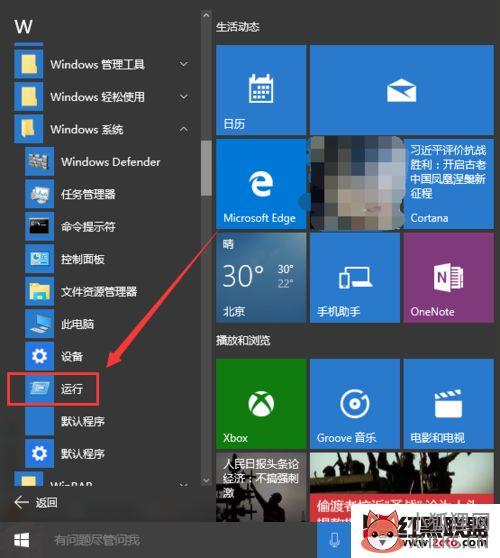The width and height of the screenshot is (500, 558).
Task: Click the Windows Defender label
Action: pos(111,162)
